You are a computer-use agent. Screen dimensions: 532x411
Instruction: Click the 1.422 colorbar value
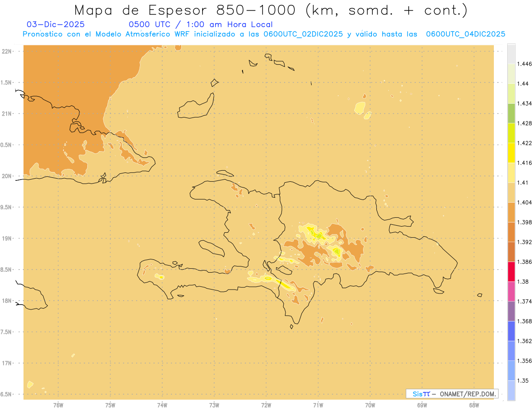point(524,143)
